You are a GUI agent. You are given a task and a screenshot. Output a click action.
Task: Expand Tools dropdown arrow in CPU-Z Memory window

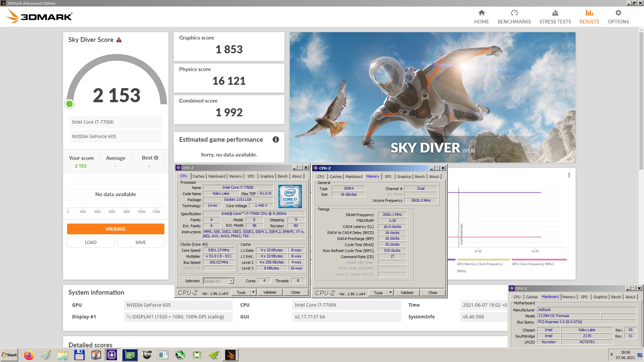click(x=390, y=293)
